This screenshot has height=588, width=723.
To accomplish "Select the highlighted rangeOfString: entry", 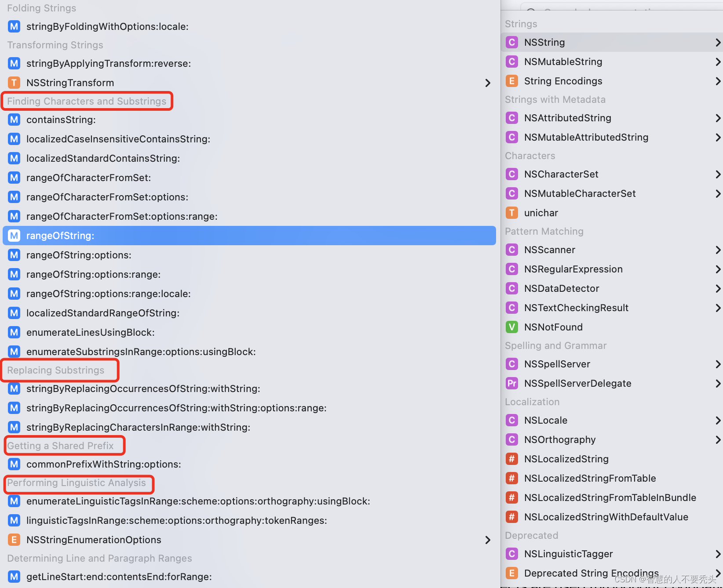I will coord(60,236).
